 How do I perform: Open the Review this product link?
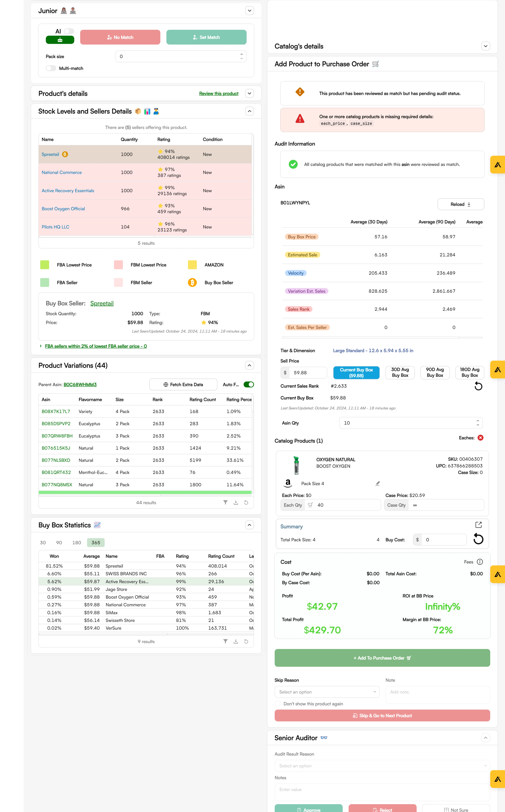click(x=219, y=93)
